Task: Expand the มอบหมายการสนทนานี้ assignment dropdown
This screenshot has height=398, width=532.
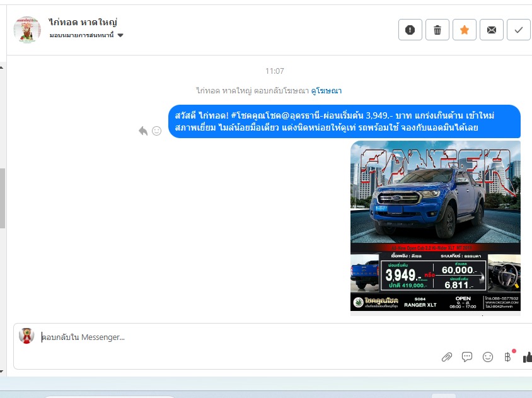Action: pos(86,35)
